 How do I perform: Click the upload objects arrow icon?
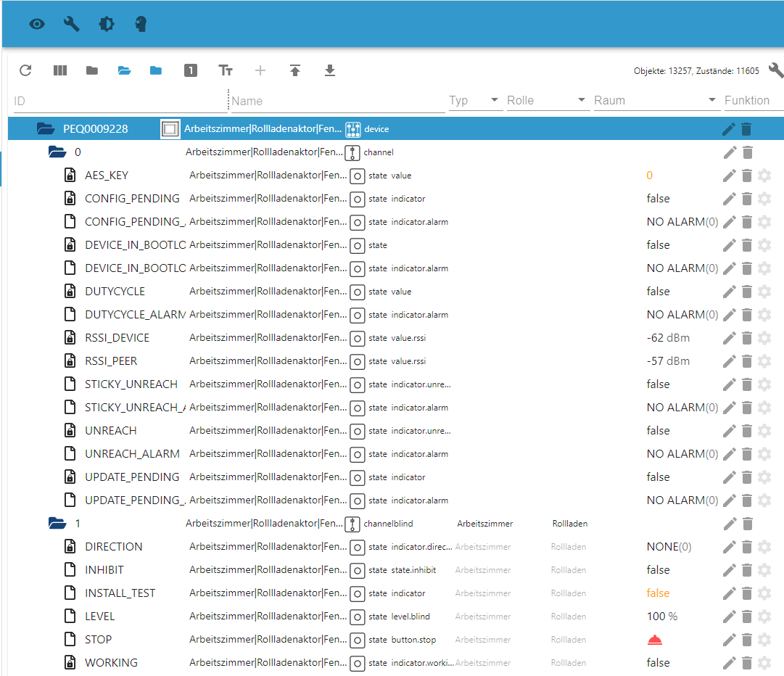coord(295,70)
